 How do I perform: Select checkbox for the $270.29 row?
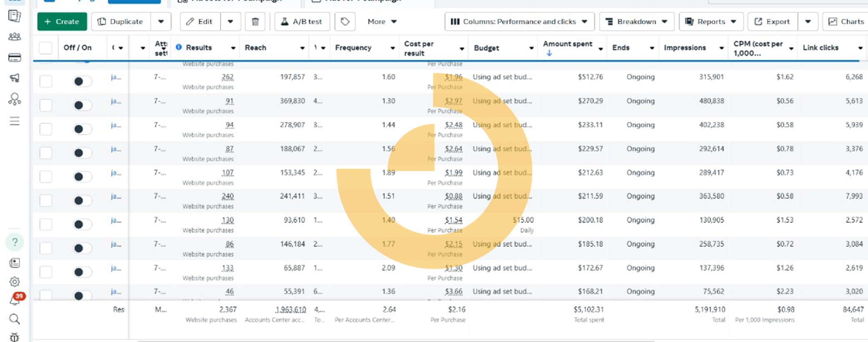pyautogui.click(x=45, y=105)
